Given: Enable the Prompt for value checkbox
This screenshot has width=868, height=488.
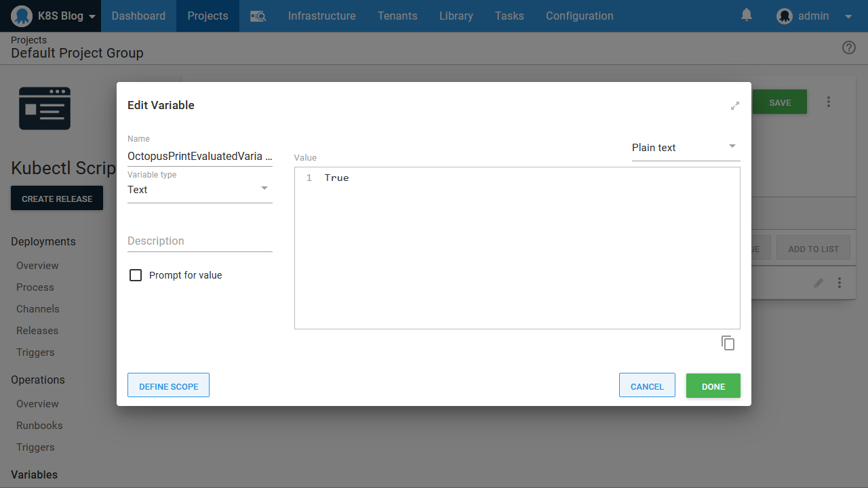Looking at the screenshot, I should click(x=136, y=275).
